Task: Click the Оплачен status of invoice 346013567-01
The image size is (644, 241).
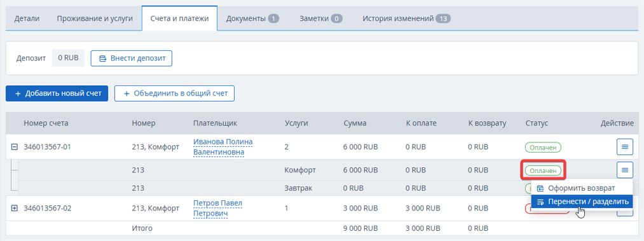Action: point(543,146)
